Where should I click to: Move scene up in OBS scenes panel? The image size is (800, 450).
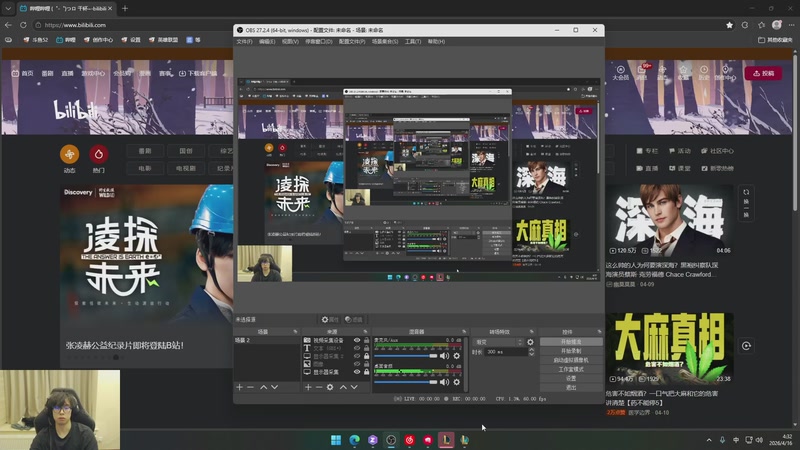point(263,387)
